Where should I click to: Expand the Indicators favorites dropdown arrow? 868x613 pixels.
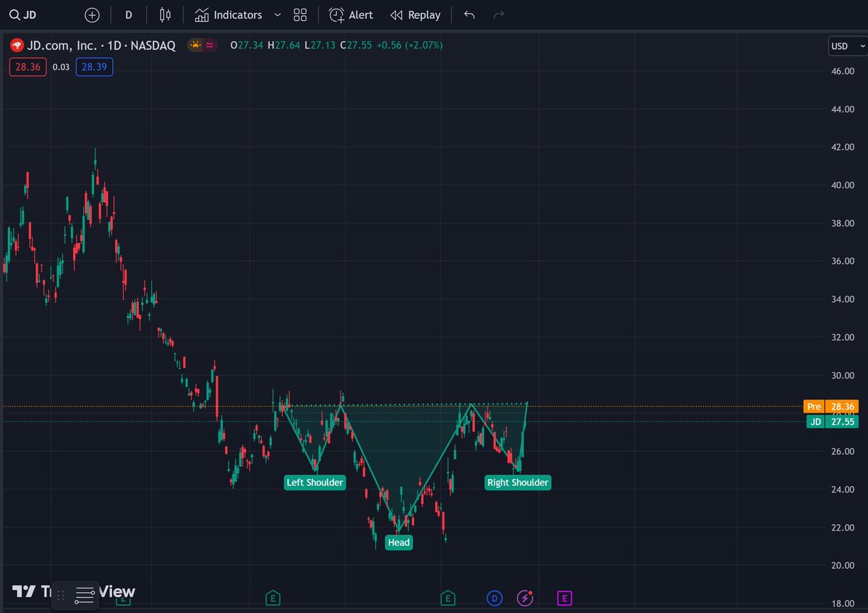[277, 15]
